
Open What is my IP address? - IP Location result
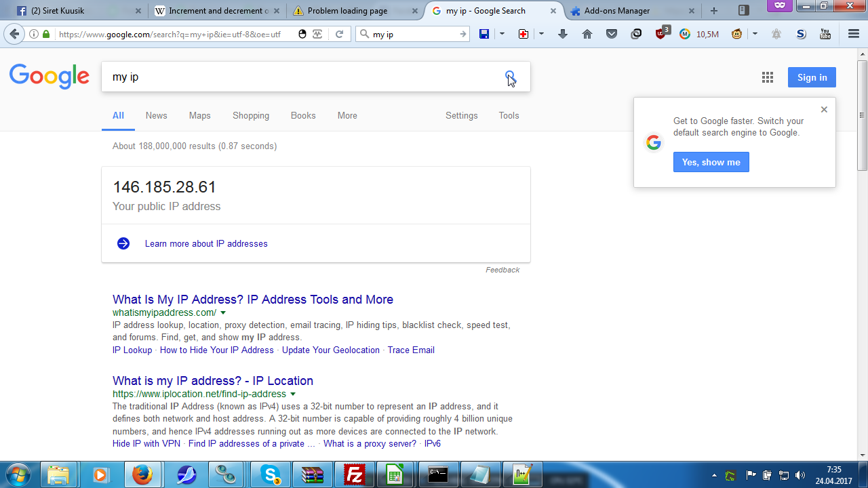pyautogui.click(x=213, y=381)
